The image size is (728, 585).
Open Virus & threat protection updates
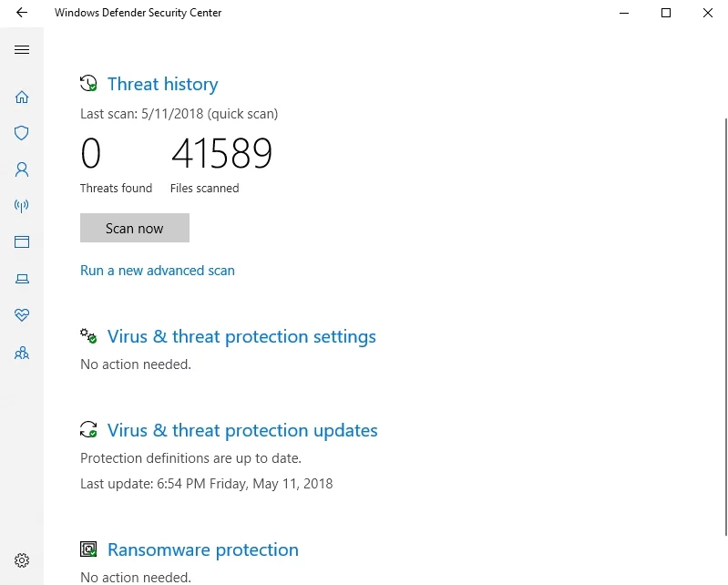coord(242,430)
